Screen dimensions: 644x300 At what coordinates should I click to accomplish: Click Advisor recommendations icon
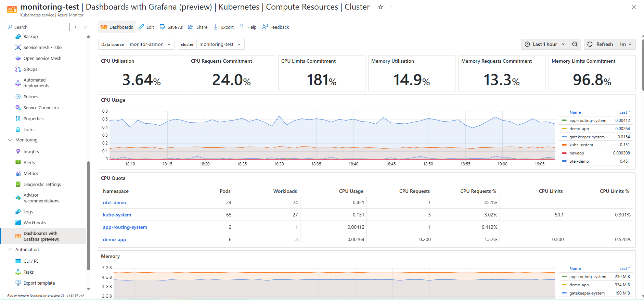click(x=18, y=198)
